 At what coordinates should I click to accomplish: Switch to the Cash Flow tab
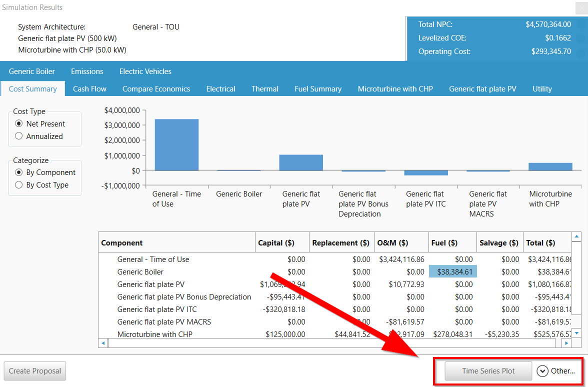tap(89, 89)
